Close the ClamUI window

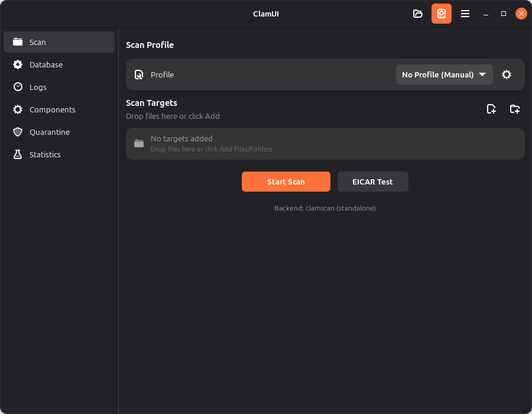[521, 14]
